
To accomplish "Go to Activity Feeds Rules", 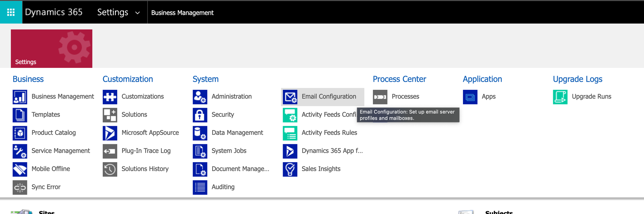I will pyautogui.click(x=329, y=133).
